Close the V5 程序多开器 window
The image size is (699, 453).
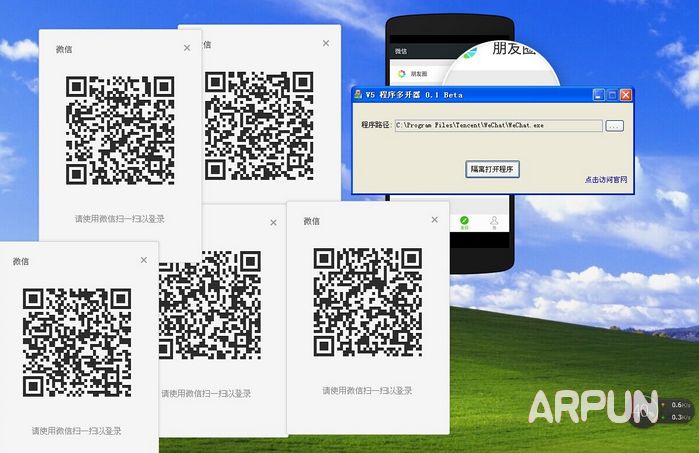pos(626,95)
